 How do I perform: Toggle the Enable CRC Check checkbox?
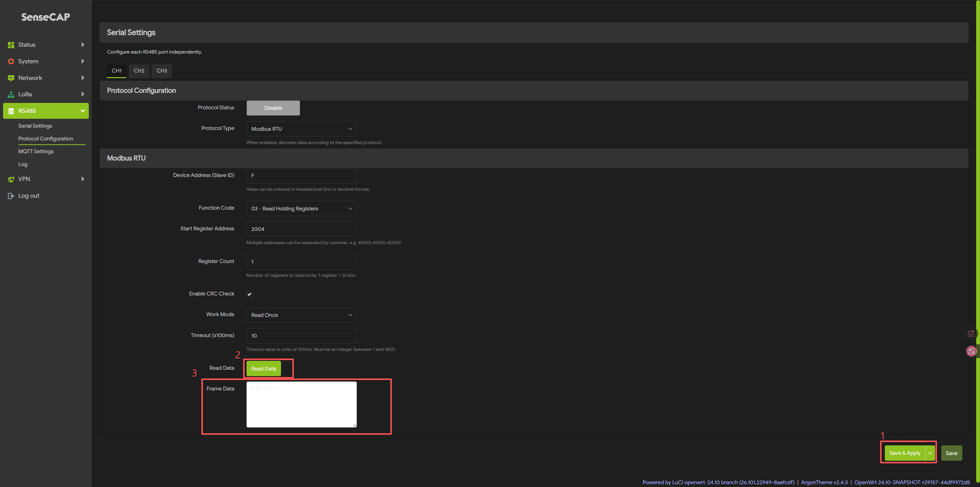[x=250, y=294]
